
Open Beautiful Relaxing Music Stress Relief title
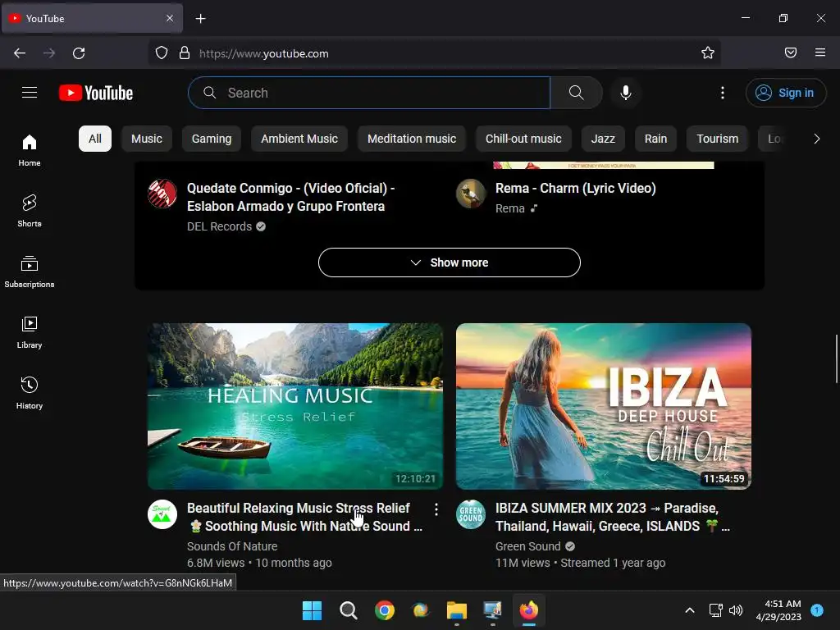[x=305, y=517]
